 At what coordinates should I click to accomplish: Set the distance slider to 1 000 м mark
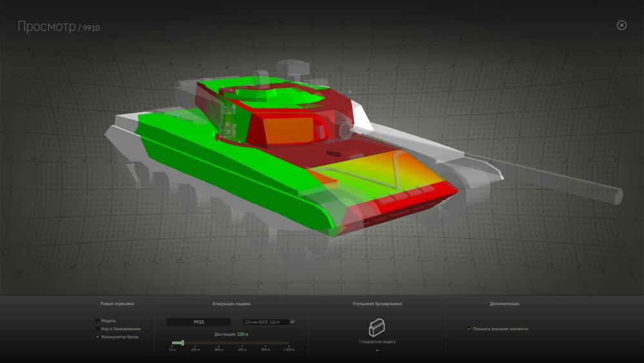click(289, 346)
